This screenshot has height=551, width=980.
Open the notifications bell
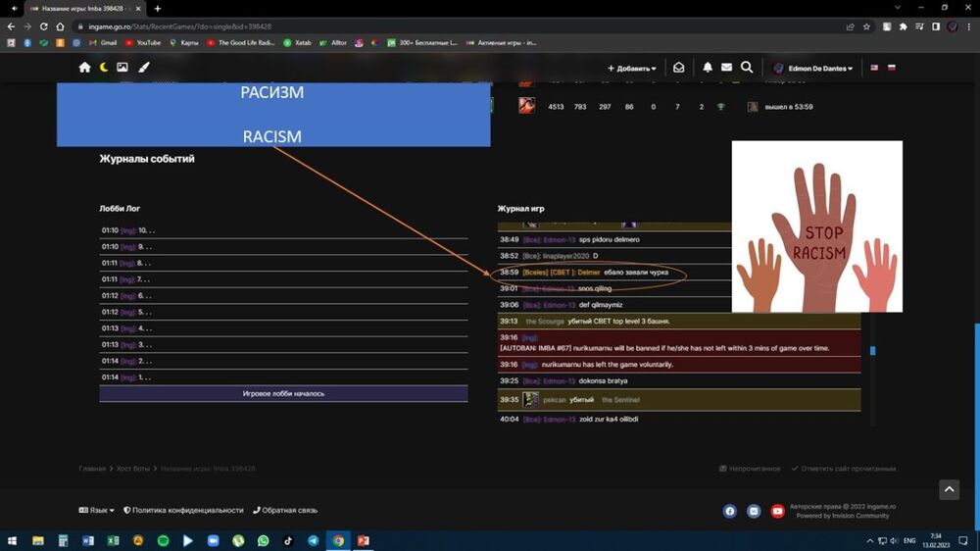[x=708, y=68]
